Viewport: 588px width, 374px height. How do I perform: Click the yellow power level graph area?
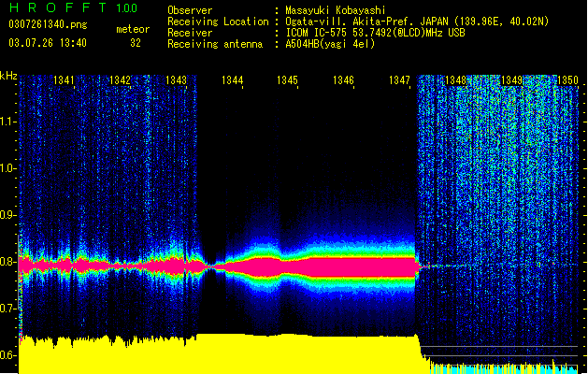click(x=220, y=354)
